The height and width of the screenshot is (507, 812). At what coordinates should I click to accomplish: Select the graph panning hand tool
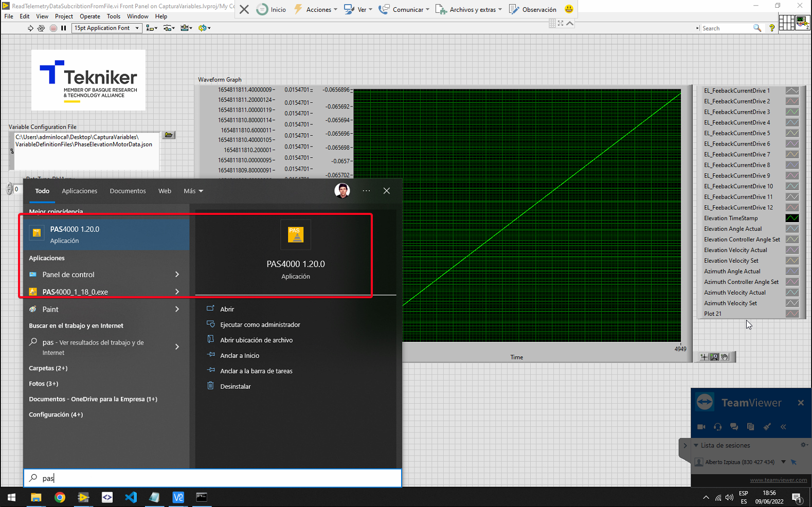725,357
